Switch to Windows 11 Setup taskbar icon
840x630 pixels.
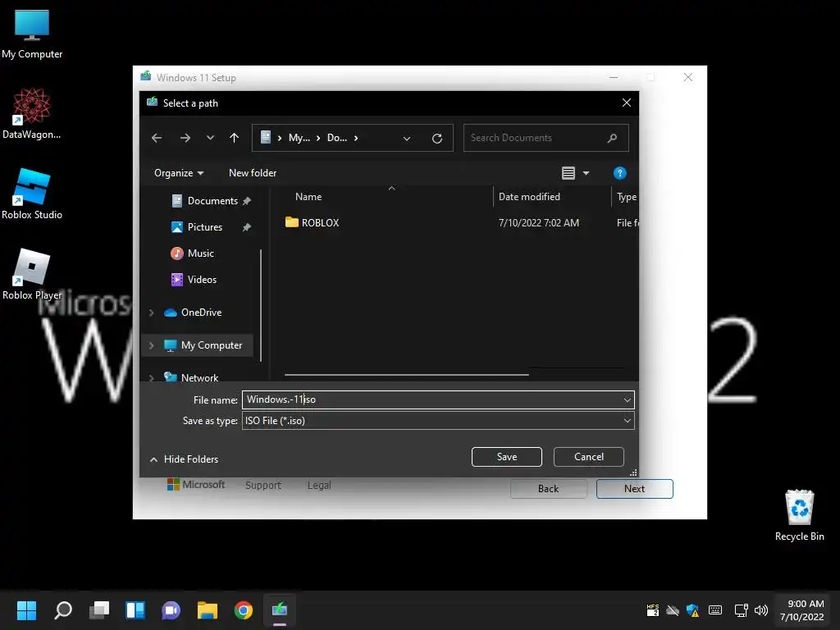280,610
